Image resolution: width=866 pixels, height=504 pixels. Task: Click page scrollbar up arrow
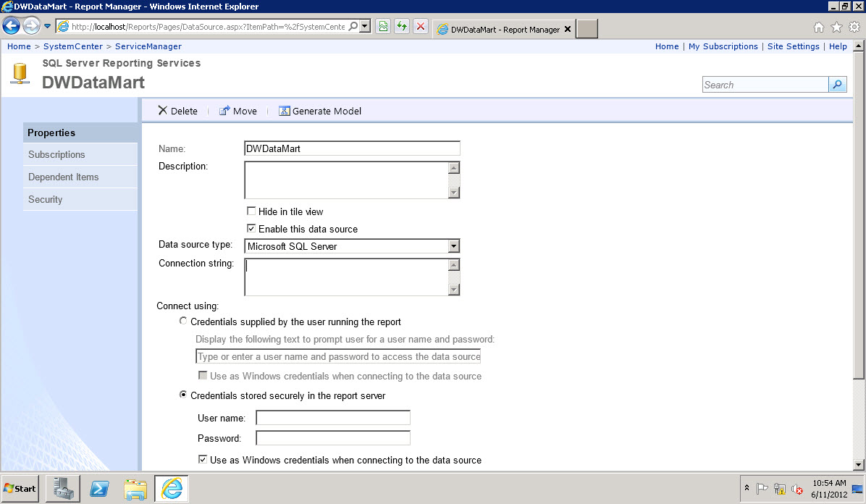point(858,46)
